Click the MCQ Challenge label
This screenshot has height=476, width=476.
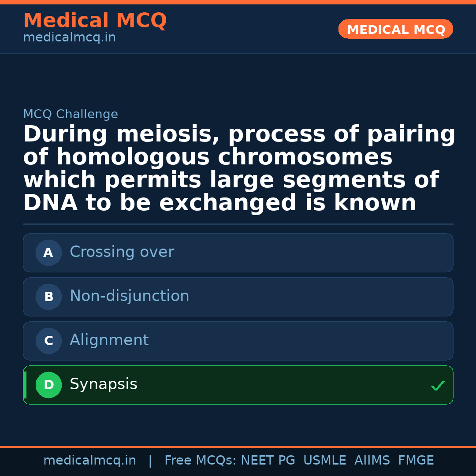point(71,115)
